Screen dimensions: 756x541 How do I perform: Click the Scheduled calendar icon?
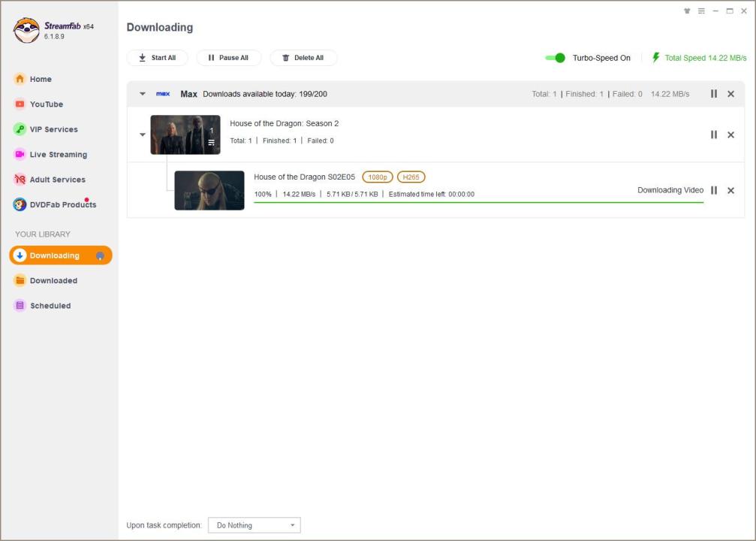point(20,306)
